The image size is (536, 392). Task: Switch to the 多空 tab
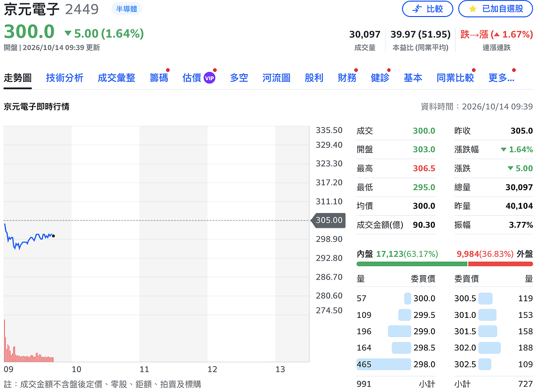click(239, 78)
